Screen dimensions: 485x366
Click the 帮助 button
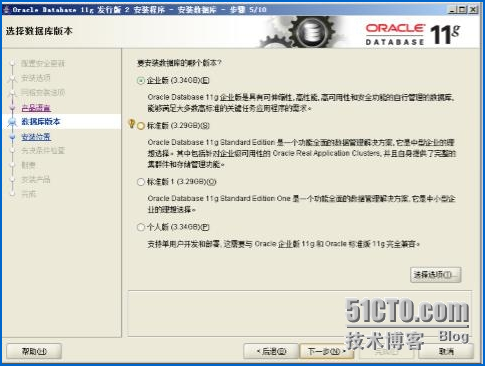click(x=34, y=351)
